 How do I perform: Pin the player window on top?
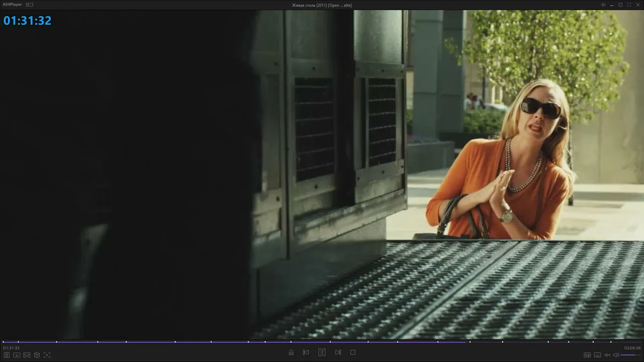[x=603, y=5]
